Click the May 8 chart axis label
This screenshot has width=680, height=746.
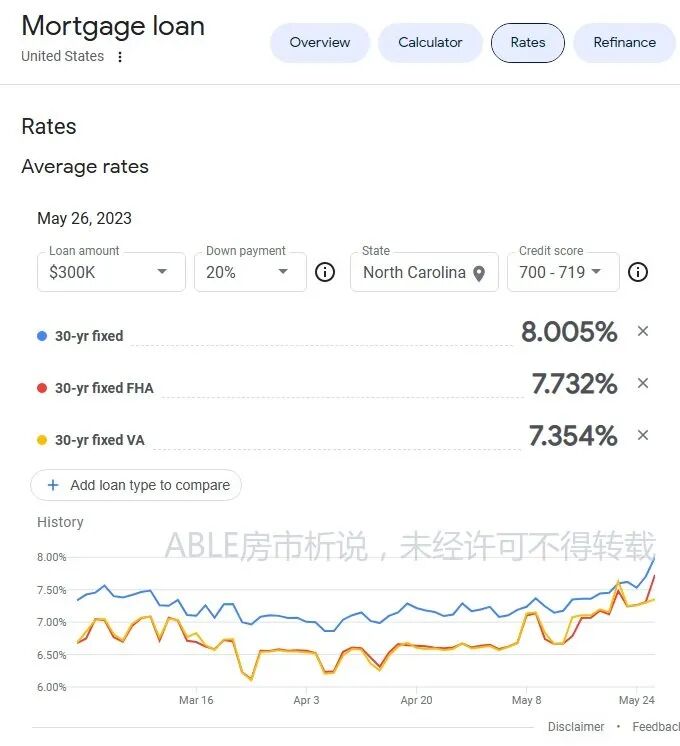pyautogui.click(x=526, y=700)
